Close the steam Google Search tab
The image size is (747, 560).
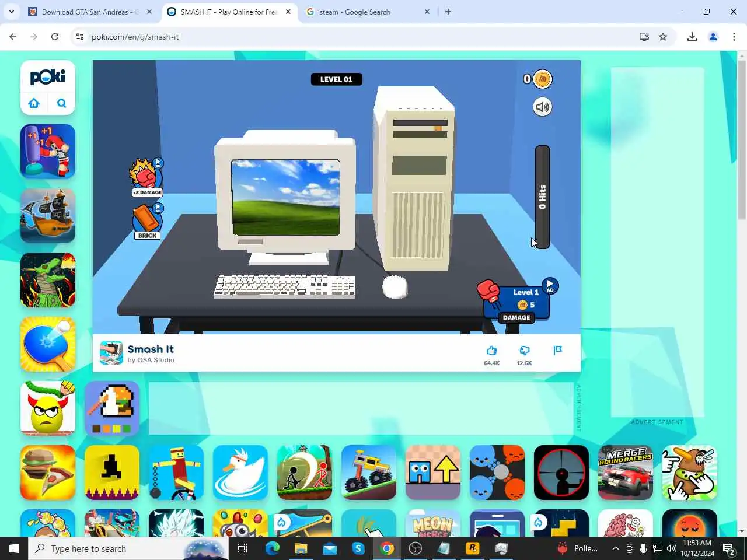click(427, 12)
